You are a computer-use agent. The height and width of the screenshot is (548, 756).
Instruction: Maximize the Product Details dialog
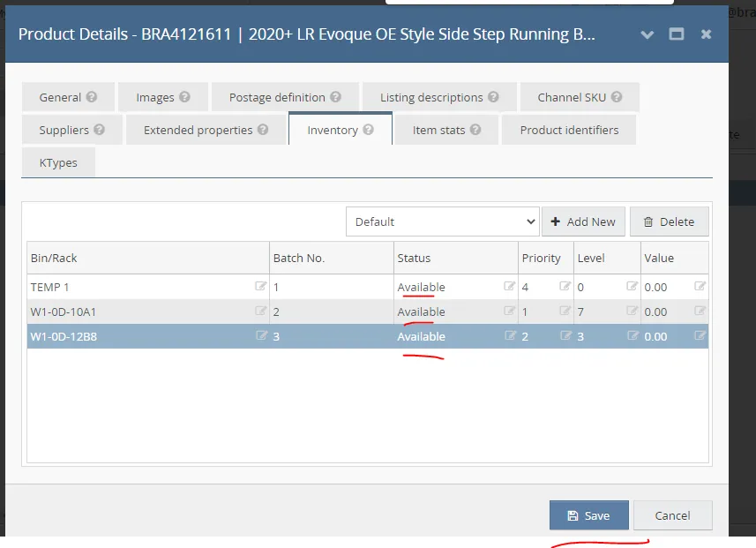[677, 34]
